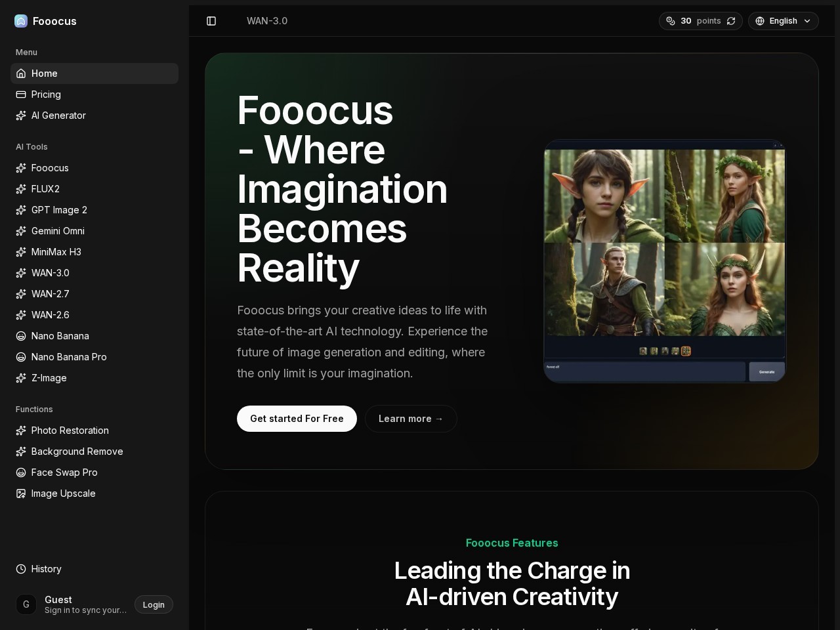840x630 pixels.
Task: Choose the WAN-2.7 tool
Action: [x=94, y=294]
